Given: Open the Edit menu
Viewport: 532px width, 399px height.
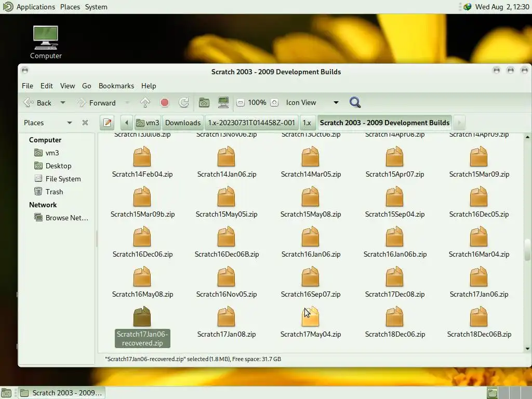Looking at the screenshot, I should point(46,86).
